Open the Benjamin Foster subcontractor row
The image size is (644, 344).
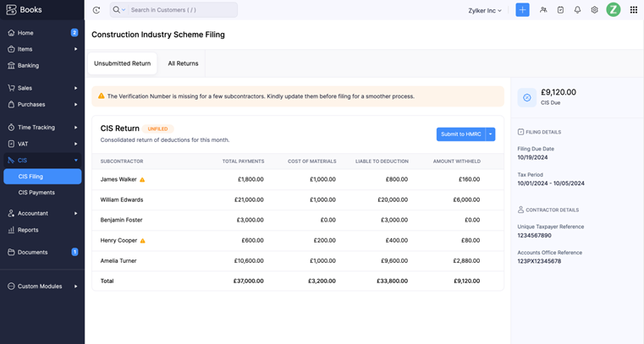298,220
